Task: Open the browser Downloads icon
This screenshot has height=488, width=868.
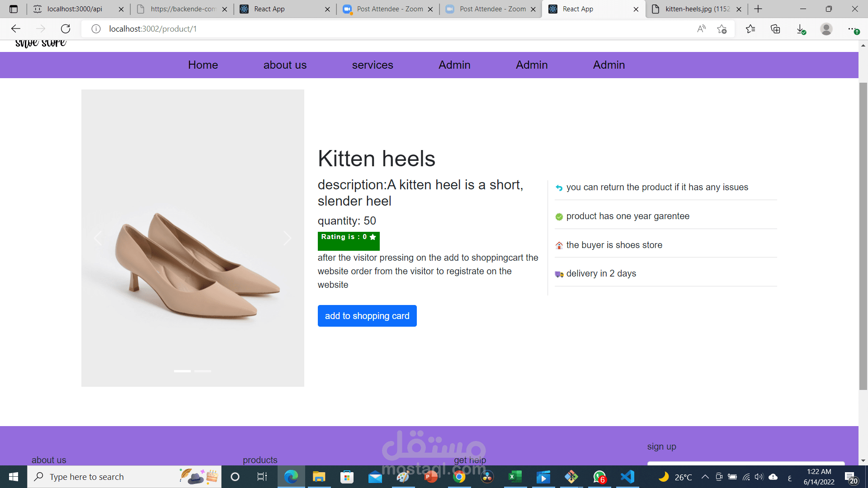Action: 801,28
